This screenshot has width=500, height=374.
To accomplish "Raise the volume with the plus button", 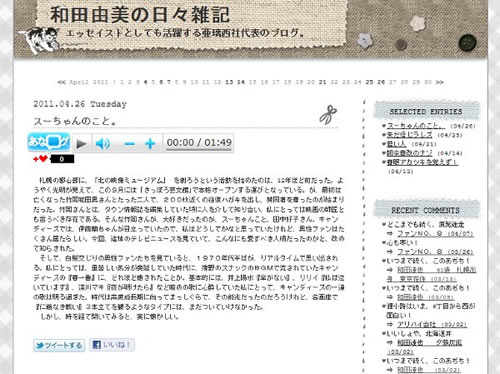I will [x=150, y=144].
